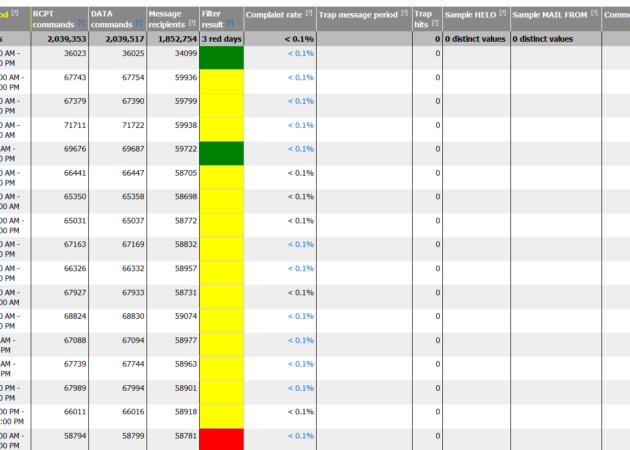This screenshot has height=450, width=630.
Task: Select the recipients value 58963
Action: pos(186,364)
